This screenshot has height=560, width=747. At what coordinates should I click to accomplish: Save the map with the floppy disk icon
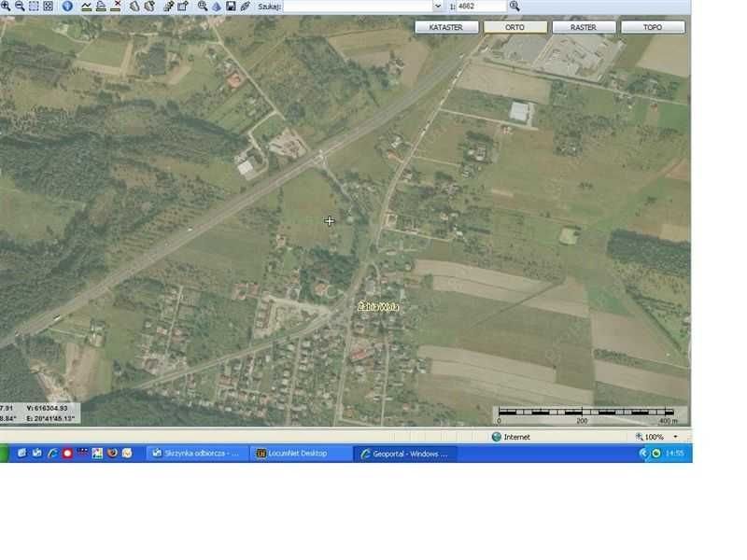(231, 7)
